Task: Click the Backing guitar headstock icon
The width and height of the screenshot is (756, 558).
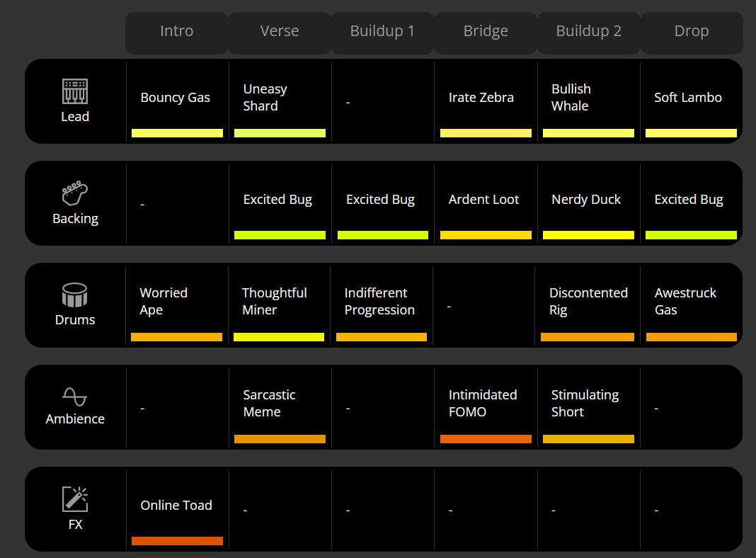Action: [x=75, y=194]
